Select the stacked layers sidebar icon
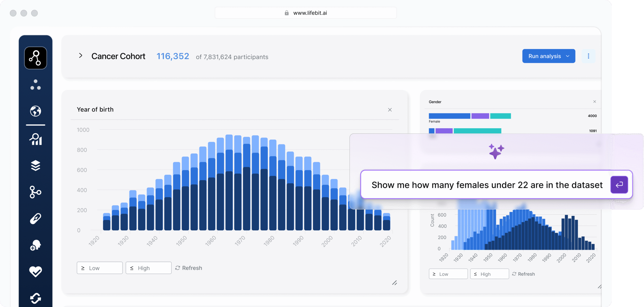The image size is (644, 307). (35, 166)
